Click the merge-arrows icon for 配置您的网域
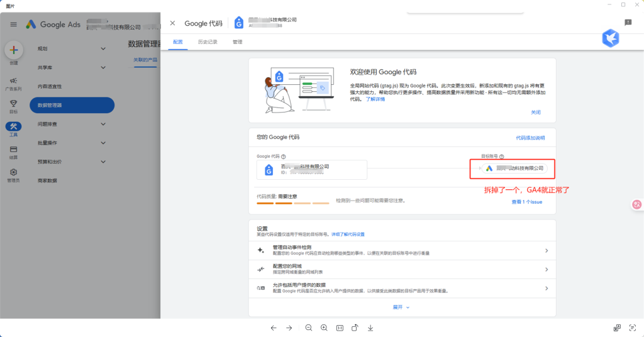The image size is (644, 337). (x=261, y=269)
